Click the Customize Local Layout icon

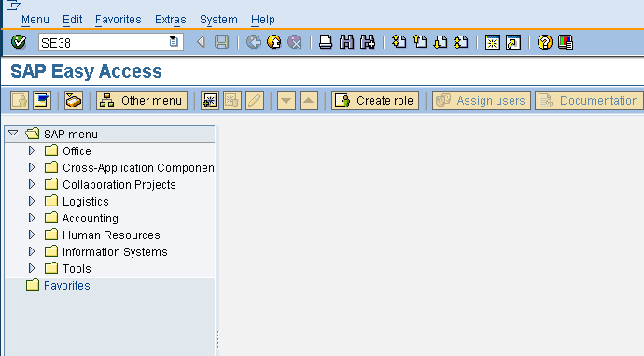tap(566, 42)
